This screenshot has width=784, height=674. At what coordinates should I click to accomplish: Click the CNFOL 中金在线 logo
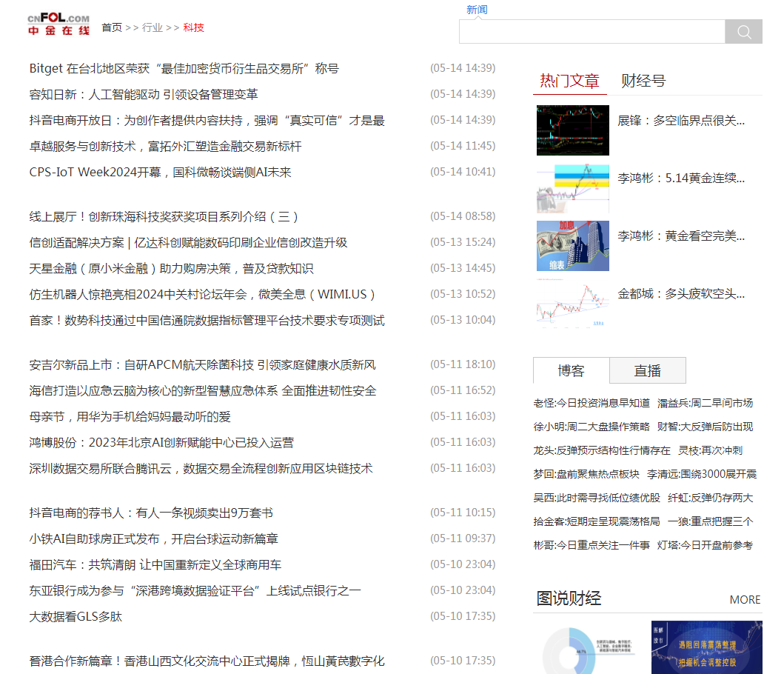(x=58, y=24)
